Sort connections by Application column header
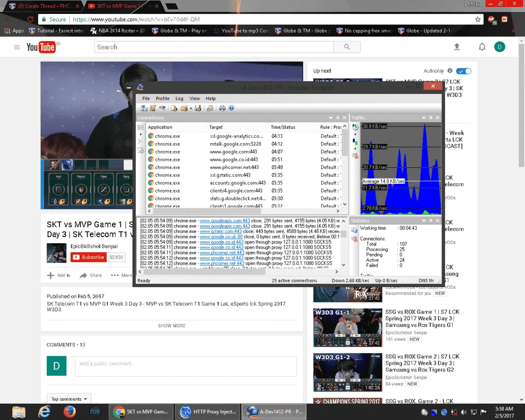The height and width of the screenshot is (420, 525). (177, 127)
